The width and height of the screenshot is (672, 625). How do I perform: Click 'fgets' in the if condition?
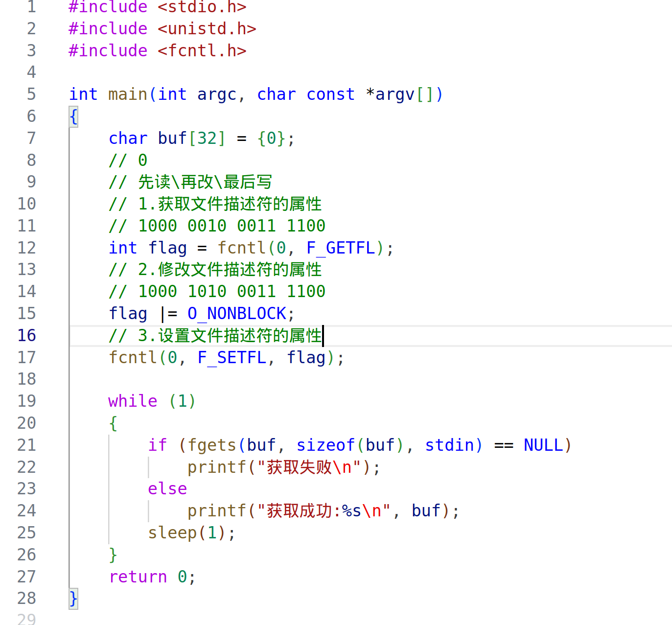pos(212,445)
